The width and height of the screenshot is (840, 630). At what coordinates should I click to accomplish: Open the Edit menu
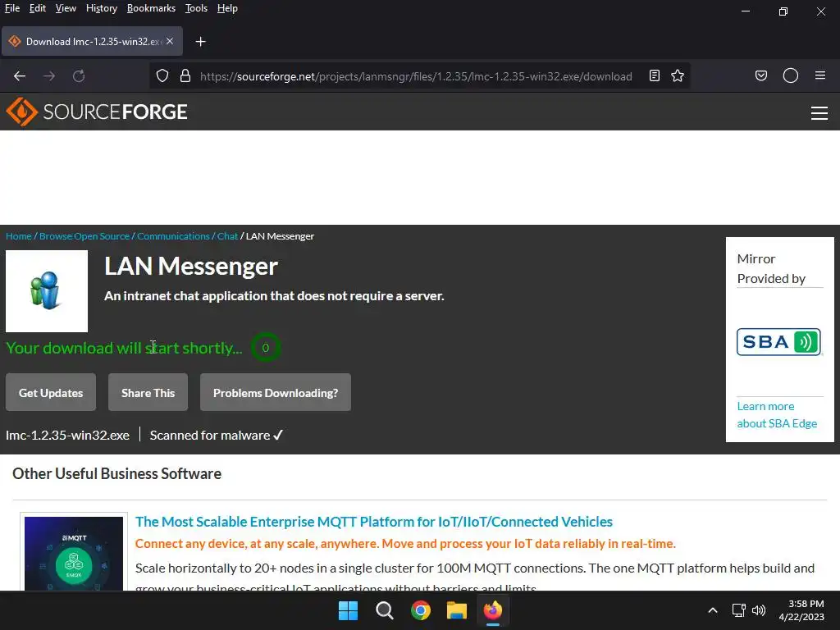[x=37, y=8]
